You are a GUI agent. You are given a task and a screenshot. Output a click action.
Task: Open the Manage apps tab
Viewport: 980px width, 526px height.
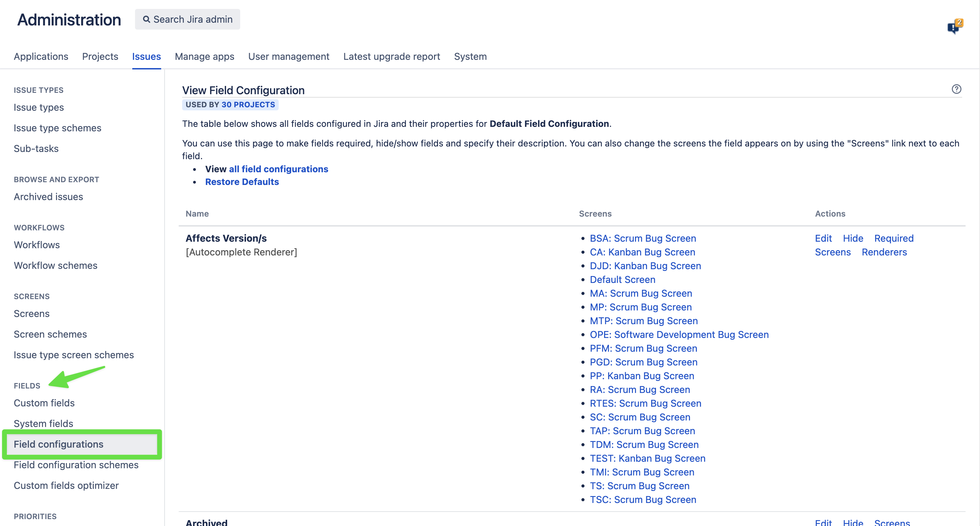coord(204,56)
